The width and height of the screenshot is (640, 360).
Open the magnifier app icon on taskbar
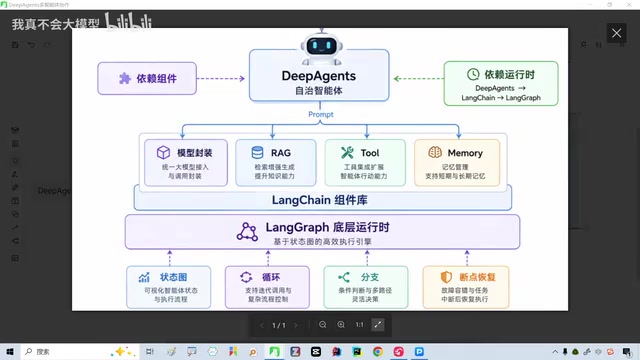pyautogui.click(x=253, y=352)
